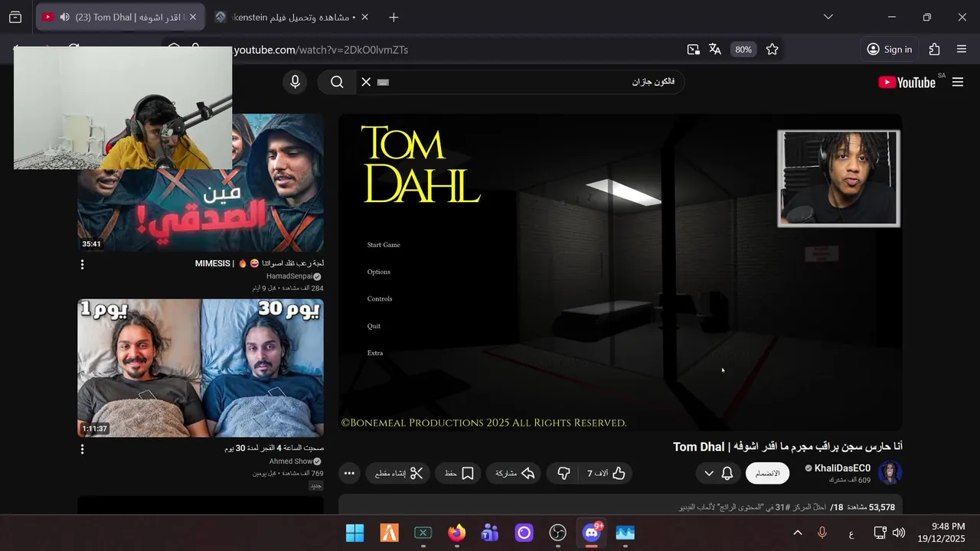Close the kenstein movie tab
The image size is (980, 551).
tap(364, 17)
